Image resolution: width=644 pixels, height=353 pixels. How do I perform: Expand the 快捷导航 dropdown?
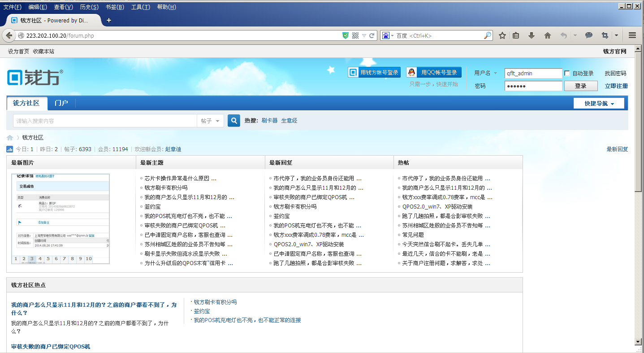point(598,103)
